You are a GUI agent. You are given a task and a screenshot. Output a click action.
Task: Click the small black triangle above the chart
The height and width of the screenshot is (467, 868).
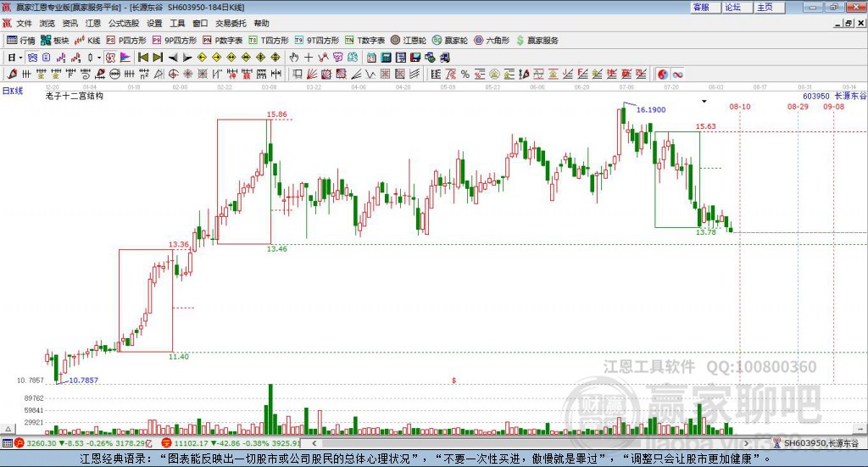[704, 101]
